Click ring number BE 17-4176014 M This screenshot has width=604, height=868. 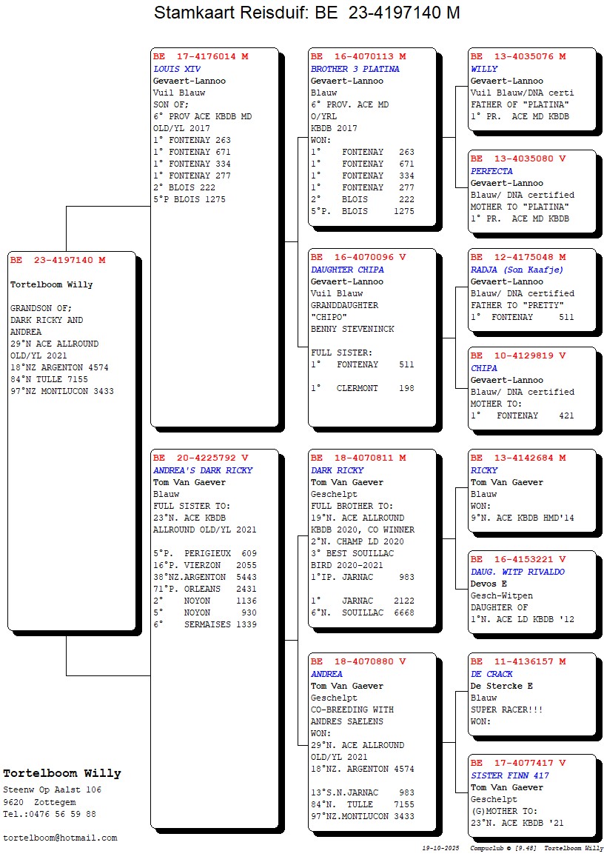(x=201, y=56)
